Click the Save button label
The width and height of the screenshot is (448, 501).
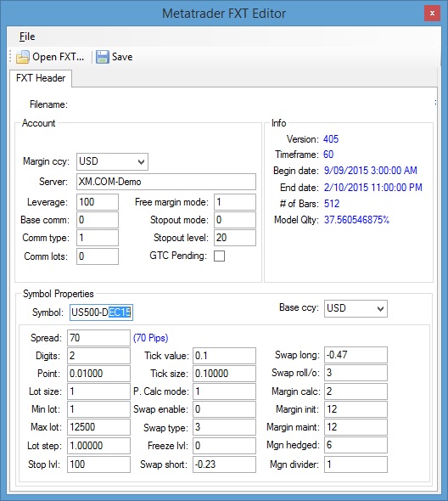tap(122, 57)
